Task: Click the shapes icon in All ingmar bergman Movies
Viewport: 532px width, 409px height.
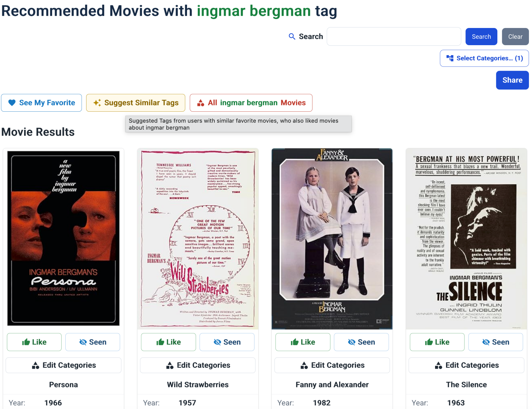Action: pos(201,103)
